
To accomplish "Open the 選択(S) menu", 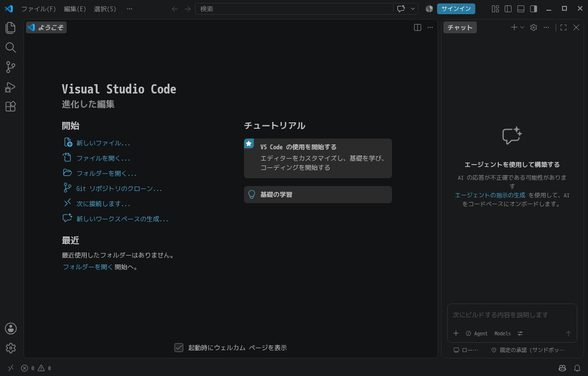I will [x=105, y=9].
